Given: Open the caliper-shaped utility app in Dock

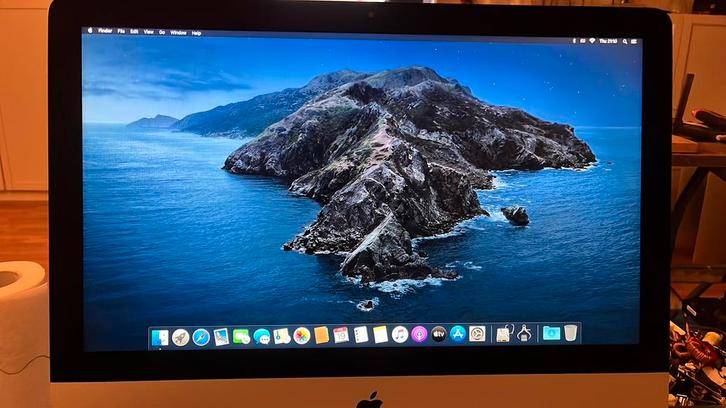Looking at the screenshot, I should [x=524, y=333].
